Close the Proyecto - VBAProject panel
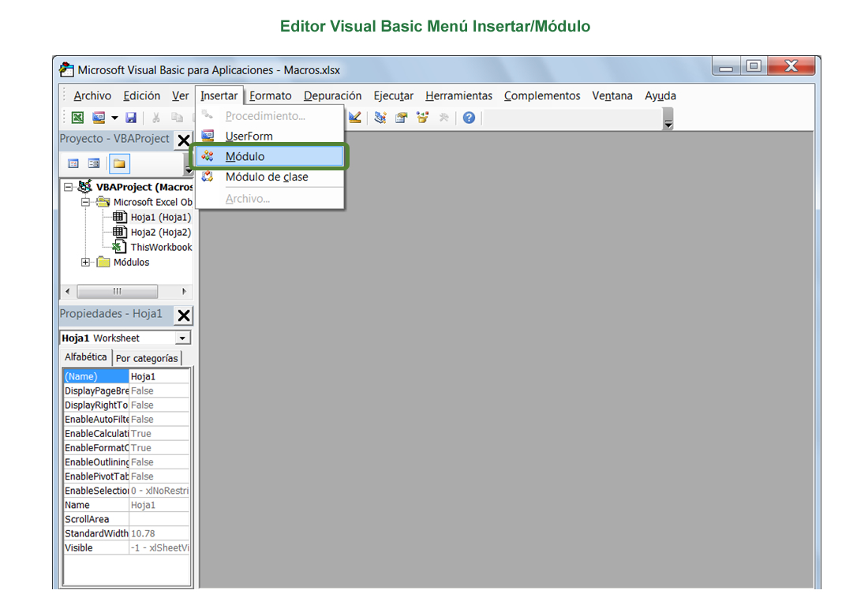The height and width of the screenshot is (594, 868). tap(184, 140)
